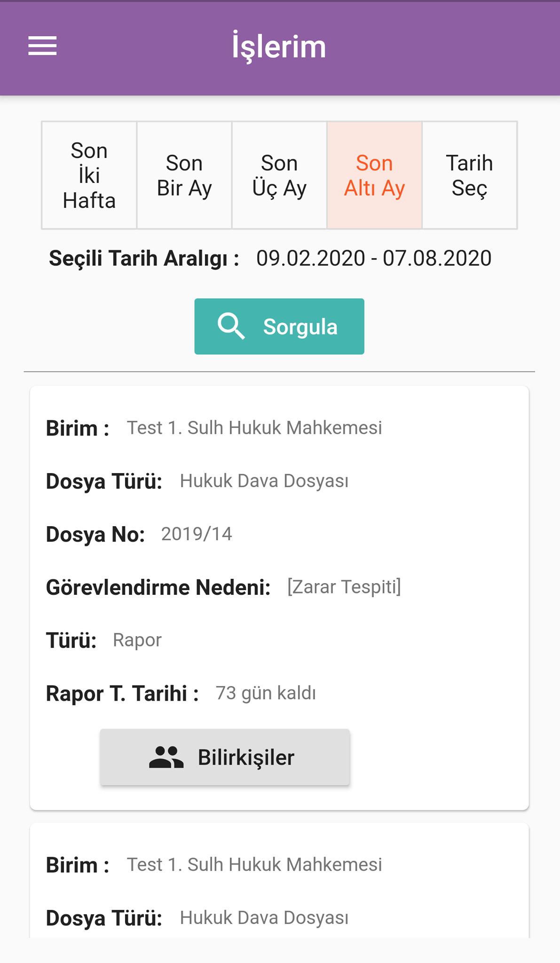Select the Son Üç Ay range

pyautogui.click(x=279, y=175)
